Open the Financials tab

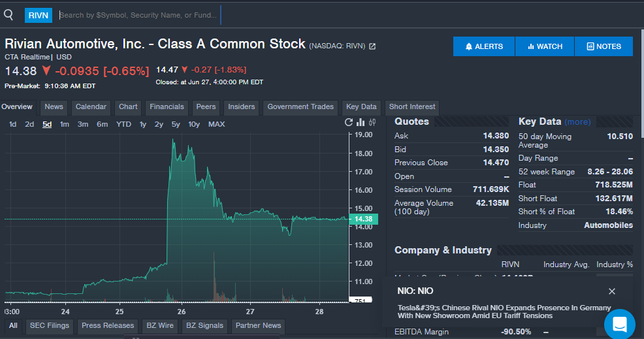coord(167,107)
